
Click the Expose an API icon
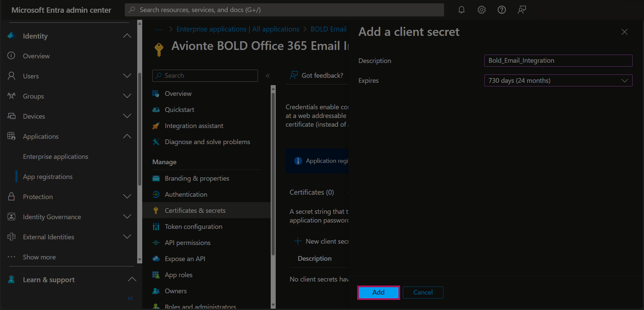click(156, 259)
